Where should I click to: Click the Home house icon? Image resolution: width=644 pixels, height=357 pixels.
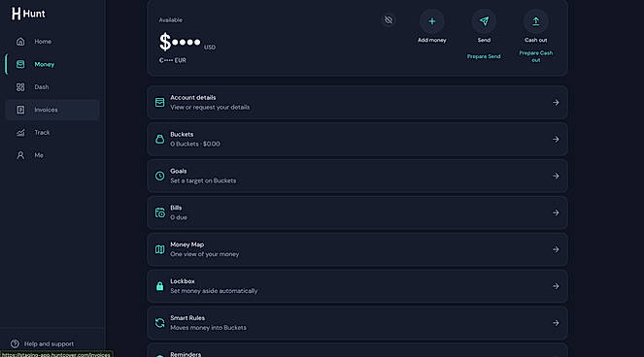click(20, 42)
